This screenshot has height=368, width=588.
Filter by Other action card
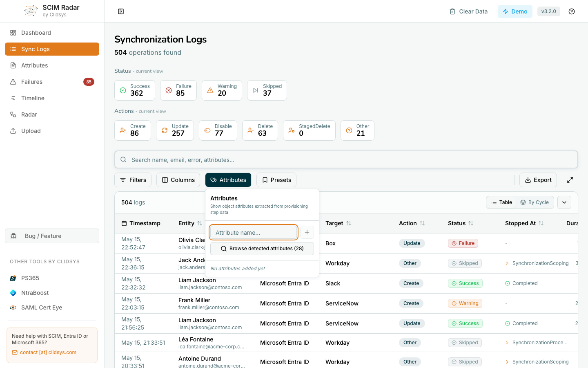pyautogui.click(x=357, y=130)
